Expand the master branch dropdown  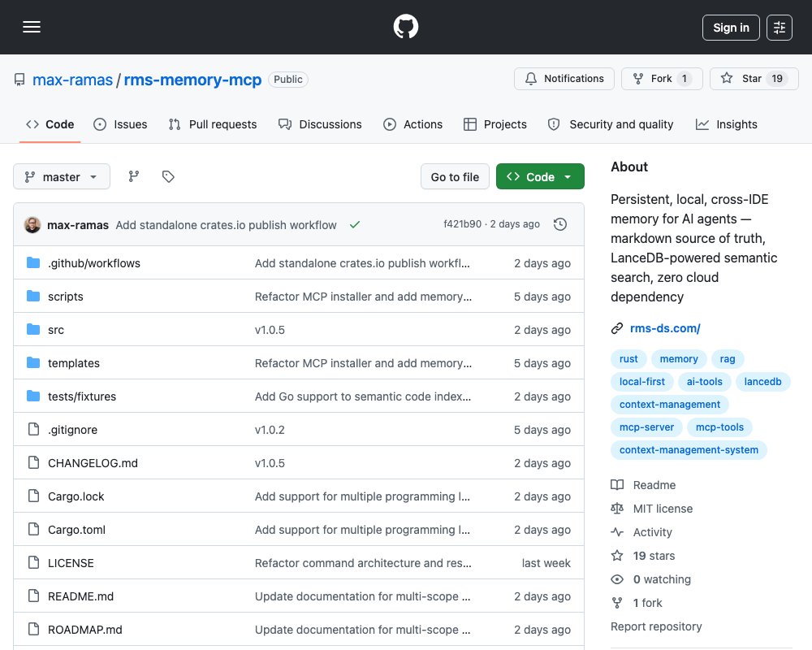[62, 177]
